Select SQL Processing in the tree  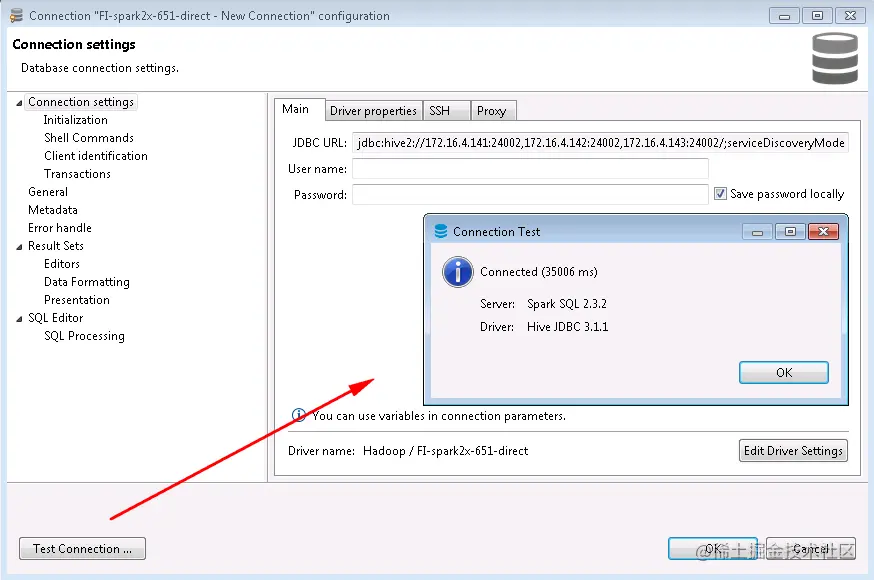tap(84, 336)
